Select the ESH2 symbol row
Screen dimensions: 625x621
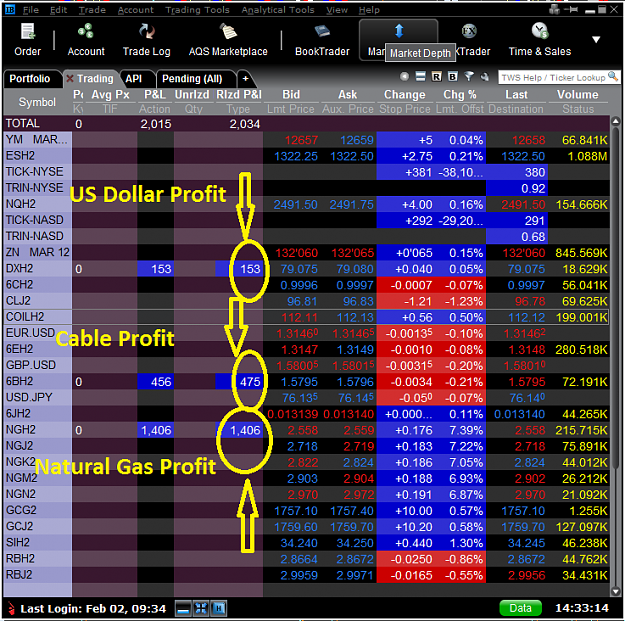point(306,156)
